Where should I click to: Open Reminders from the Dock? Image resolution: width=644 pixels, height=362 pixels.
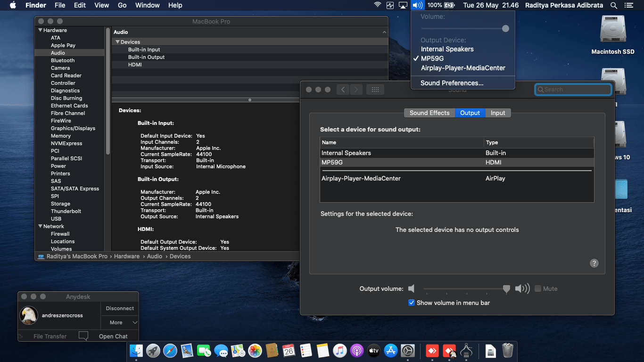(306, 351)
